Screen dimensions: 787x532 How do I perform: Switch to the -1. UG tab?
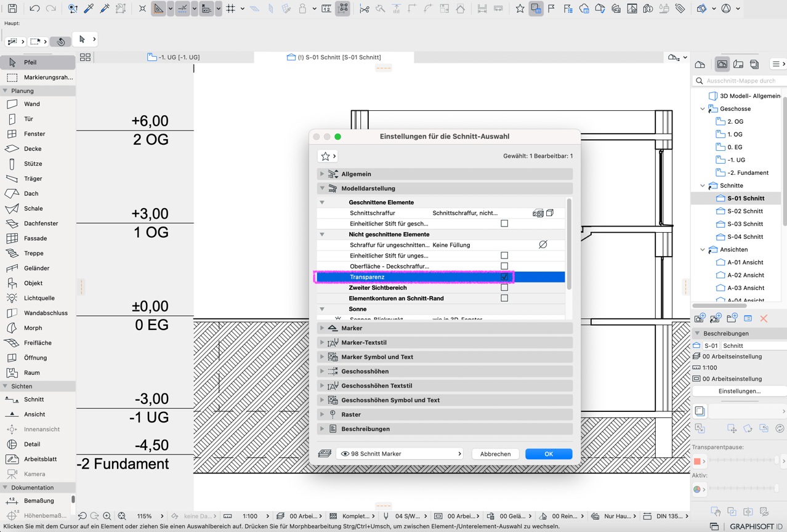tap(173, 57)
